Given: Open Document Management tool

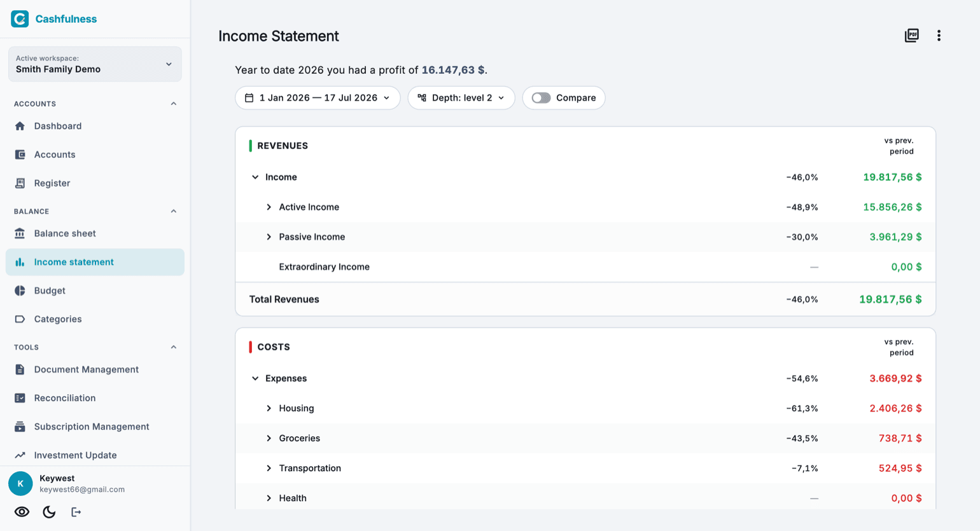Looking at the screenshot, I should (95, 370).
